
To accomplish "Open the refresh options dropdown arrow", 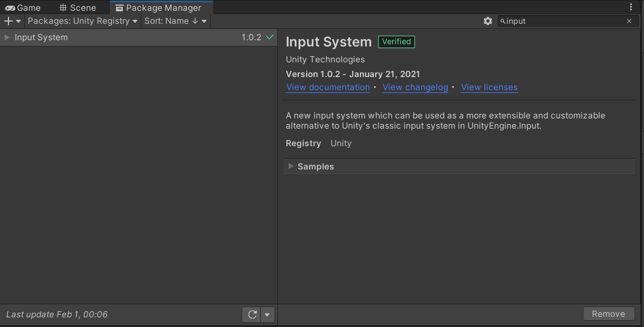I will pos(267,315).
